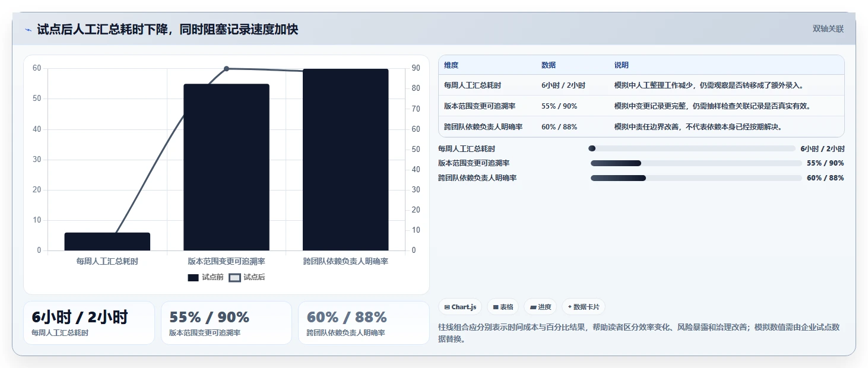Select the title text 试点后人工汇总耗时下降，同时阻塞记录速度加快
The image size is (868, 368).
(167, 29)
